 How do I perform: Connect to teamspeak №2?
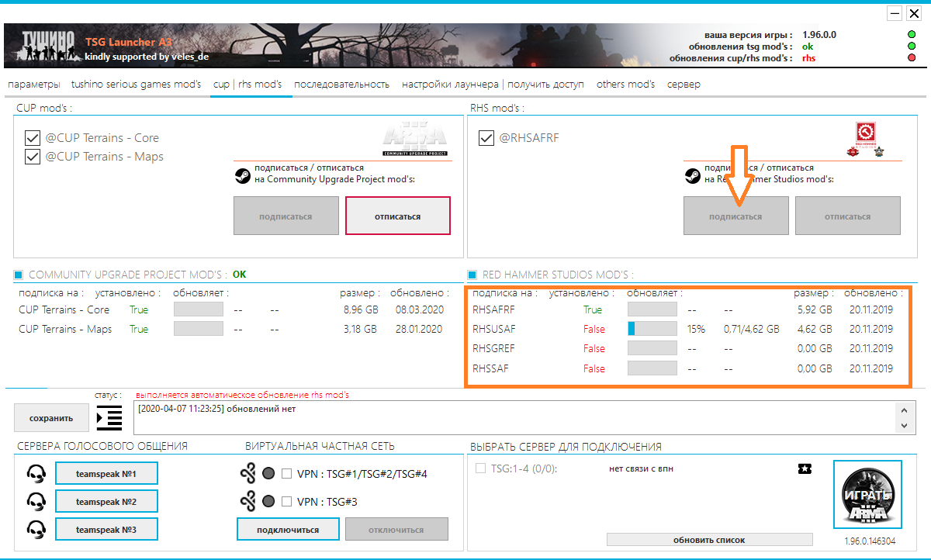107,501
